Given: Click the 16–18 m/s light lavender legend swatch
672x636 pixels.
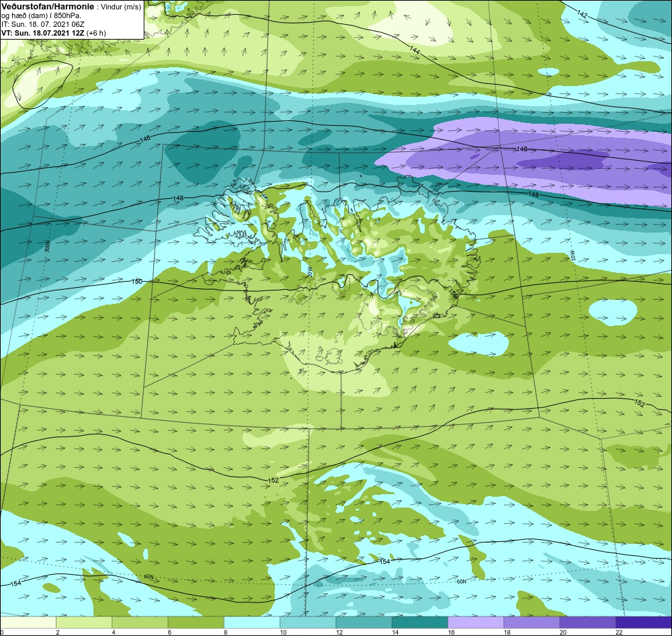Looking at the screenshot, I should click(476, 622).
